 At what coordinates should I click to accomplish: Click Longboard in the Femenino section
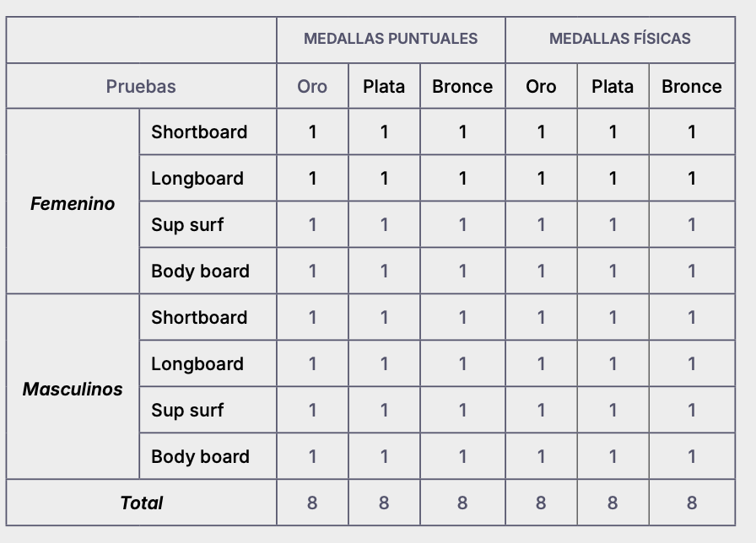[x=197, y=178]
